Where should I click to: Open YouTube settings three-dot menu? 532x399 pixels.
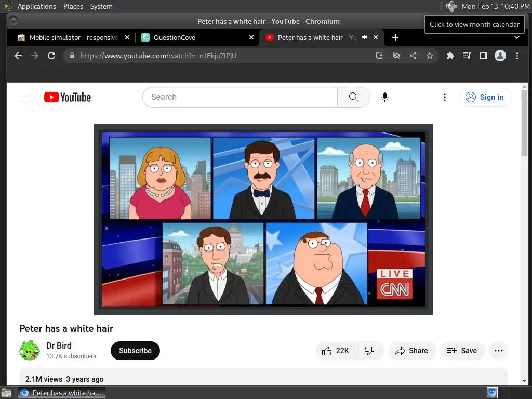click(x=445, y=97)
